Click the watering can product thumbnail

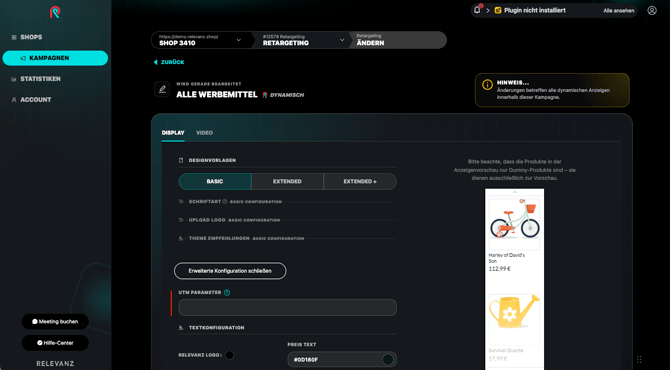coord(514,319)
